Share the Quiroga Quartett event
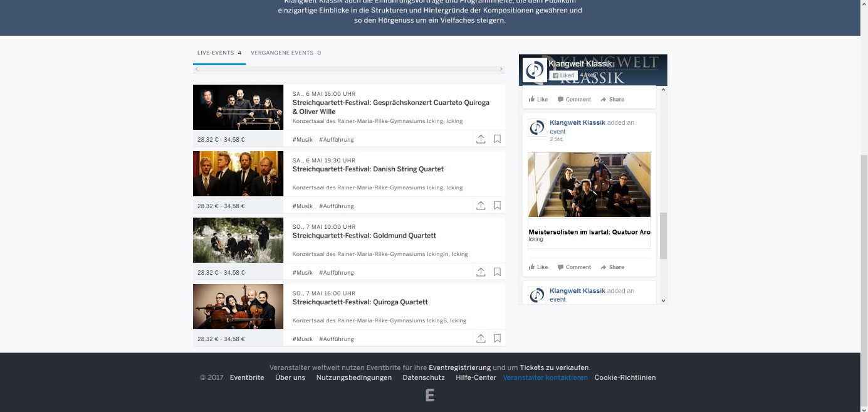Image resolution: width=868 pixels, height=412 pixels. [481, 339]
